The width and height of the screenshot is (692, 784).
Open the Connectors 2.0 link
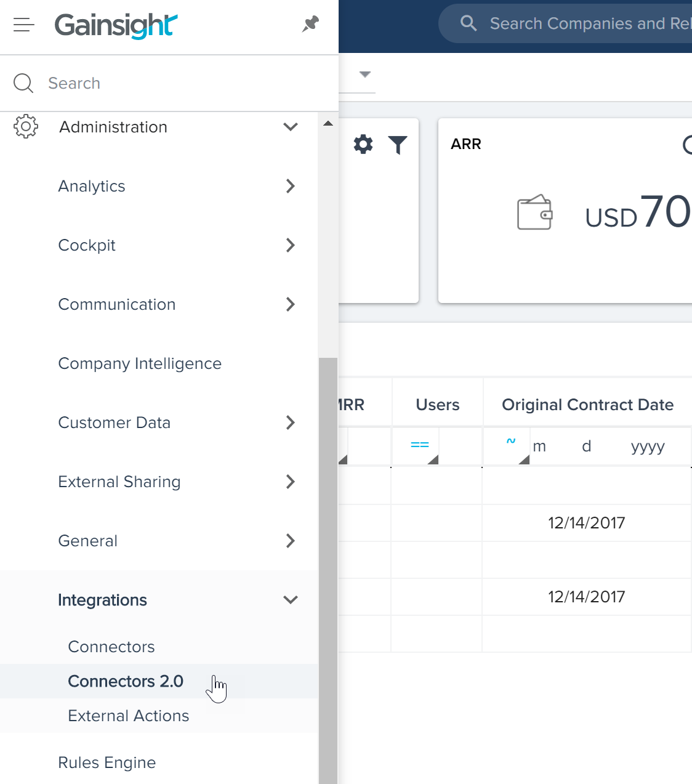pos(126,681)
